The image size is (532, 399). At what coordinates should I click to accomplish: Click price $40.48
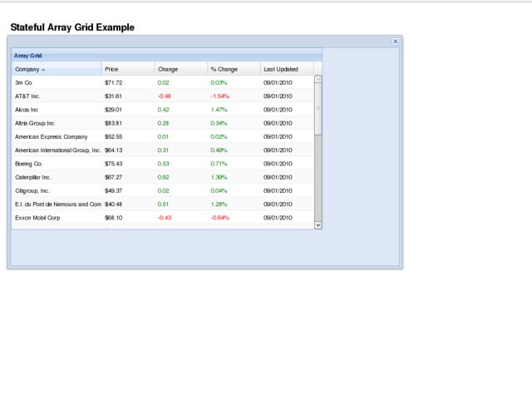(113, 204)
